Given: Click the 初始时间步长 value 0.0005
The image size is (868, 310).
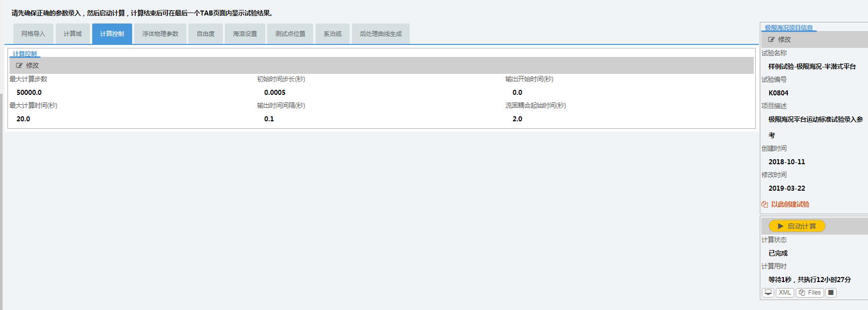Looking at the screenshot, I should [x=275, y=92].
